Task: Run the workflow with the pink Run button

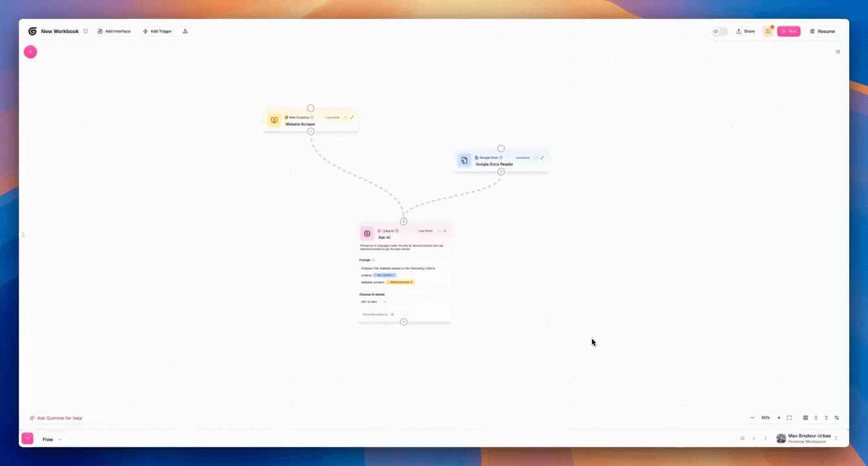Action: [789, 31]
